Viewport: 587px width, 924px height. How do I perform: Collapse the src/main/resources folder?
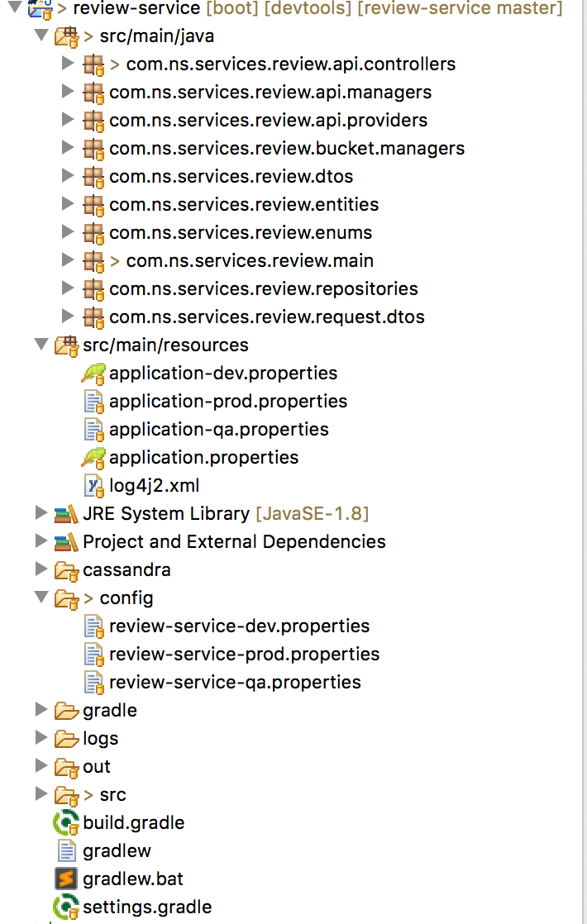point(41,345)
